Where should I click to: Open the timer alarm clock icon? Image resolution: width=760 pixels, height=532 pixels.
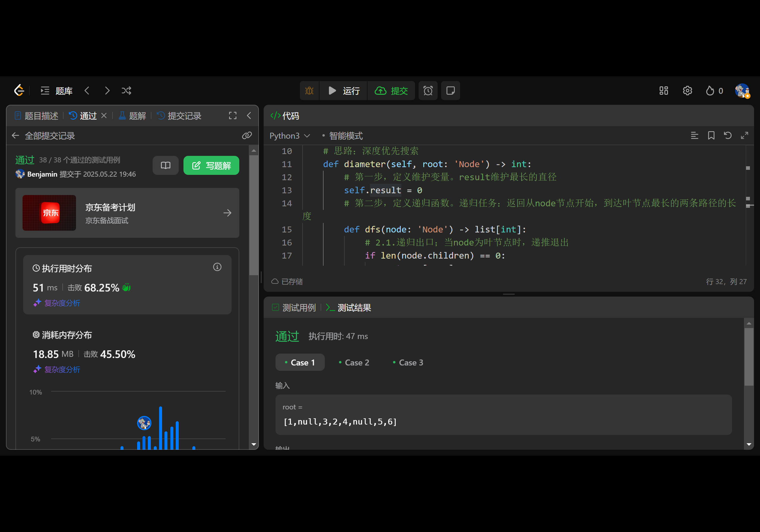click(428, 90)
